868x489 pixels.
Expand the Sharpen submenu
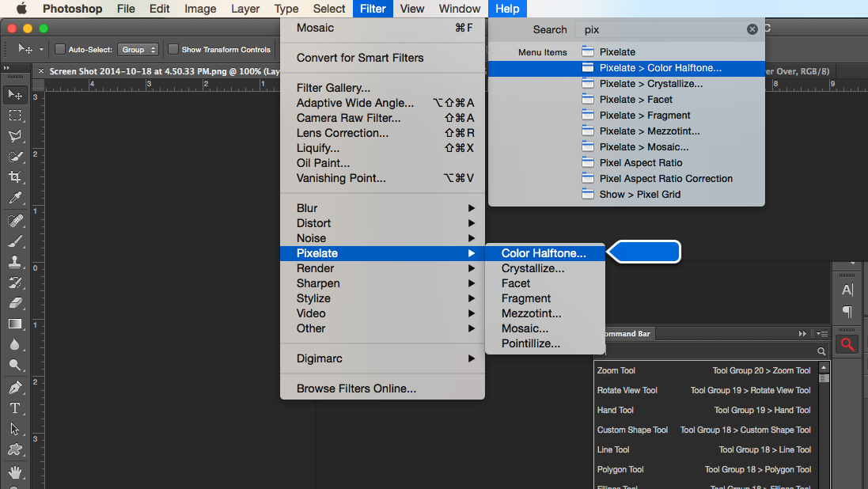click(382, 283)
